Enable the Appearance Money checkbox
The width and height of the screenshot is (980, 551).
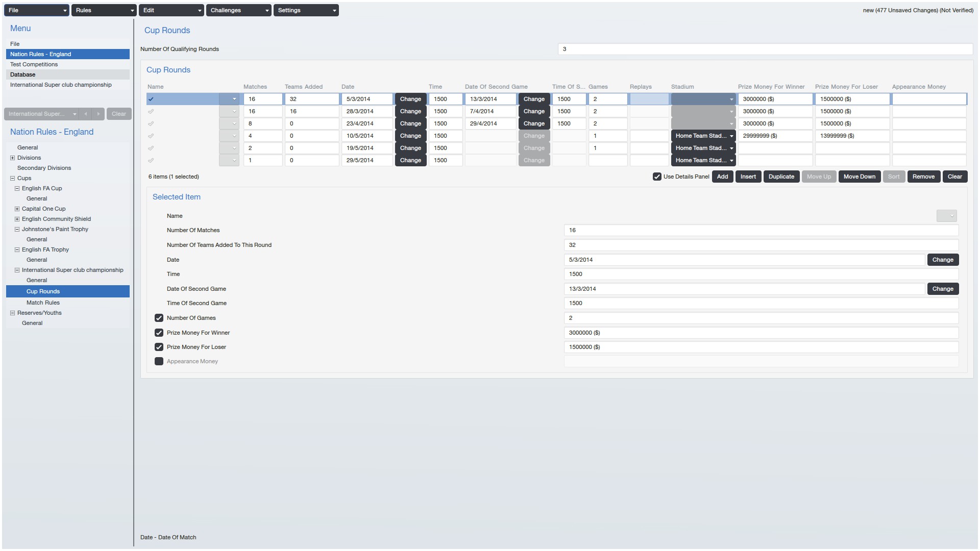(x=159, y=361)
